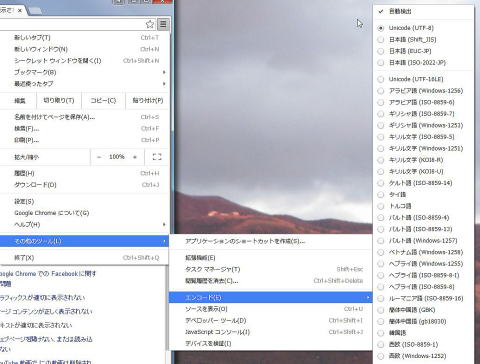Zoom in with the plus button

135,157
